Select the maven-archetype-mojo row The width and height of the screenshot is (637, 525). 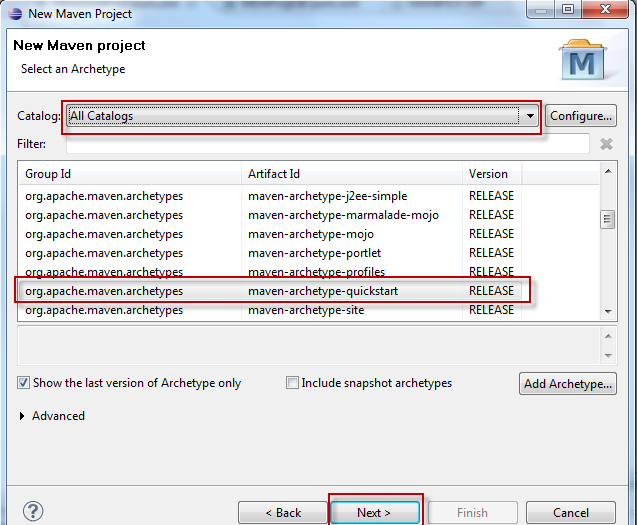point(270,234)
